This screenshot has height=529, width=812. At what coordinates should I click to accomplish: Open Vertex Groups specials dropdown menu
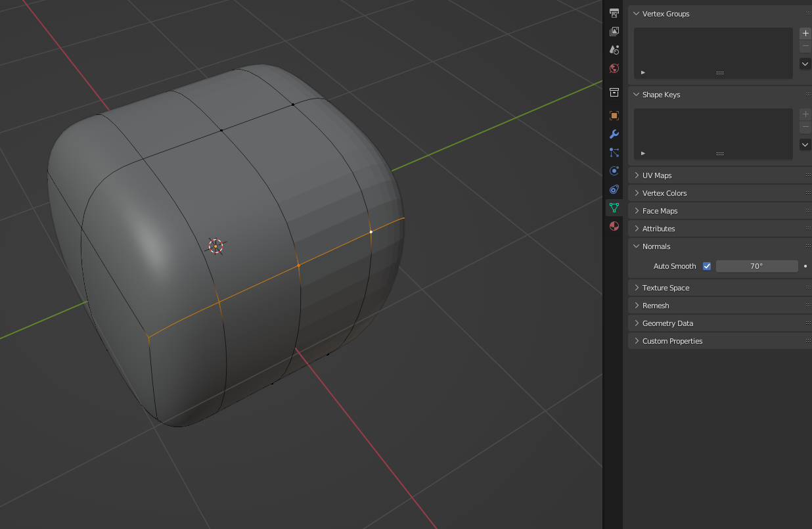805,64
